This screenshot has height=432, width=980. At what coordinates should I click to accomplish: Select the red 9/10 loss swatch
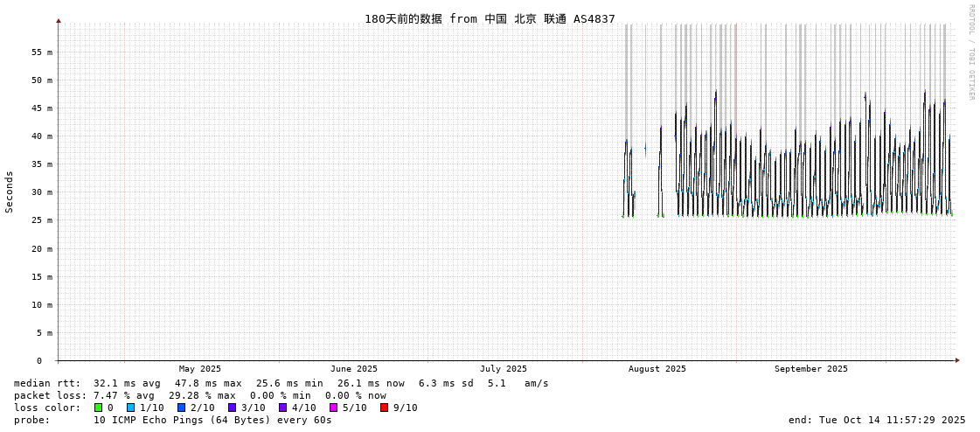click(x=384, y=408)
